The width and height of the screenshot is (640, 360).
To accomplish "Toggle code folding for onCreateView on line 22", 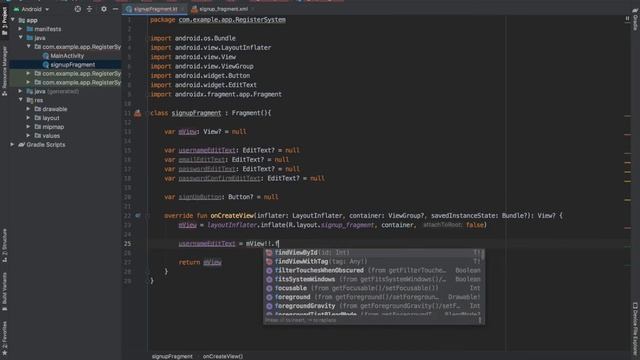I will pos(147,215).
